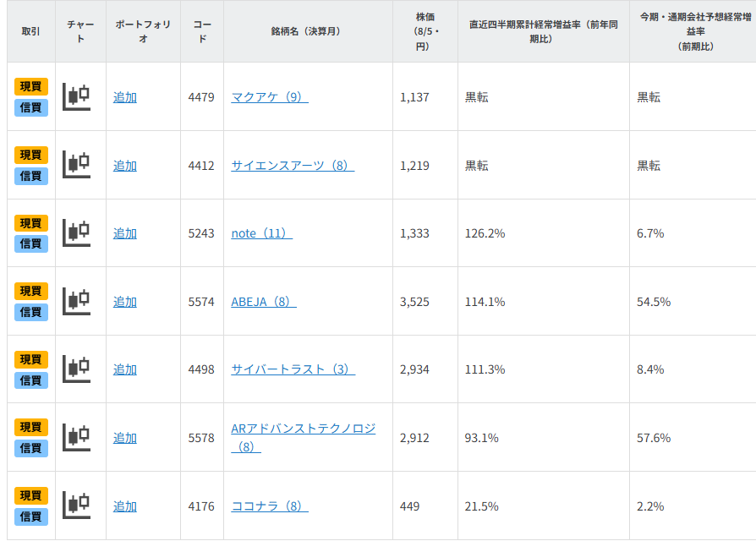Image resolution: width=756 pixels, height=552 pixels.
Task: Select stock price 1,137 cell
Action: (425, 97)
